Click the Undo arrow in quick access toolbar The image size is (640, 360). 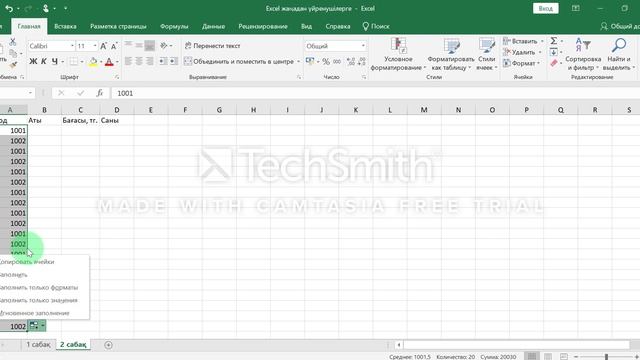click(x=9, y=8)
